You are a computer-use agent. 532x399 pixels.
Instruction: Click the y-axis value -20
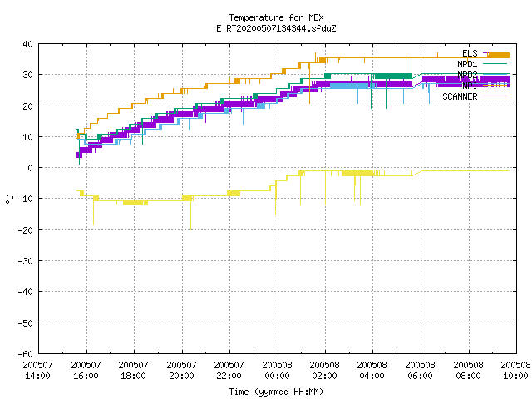click(x=26, y=230)
